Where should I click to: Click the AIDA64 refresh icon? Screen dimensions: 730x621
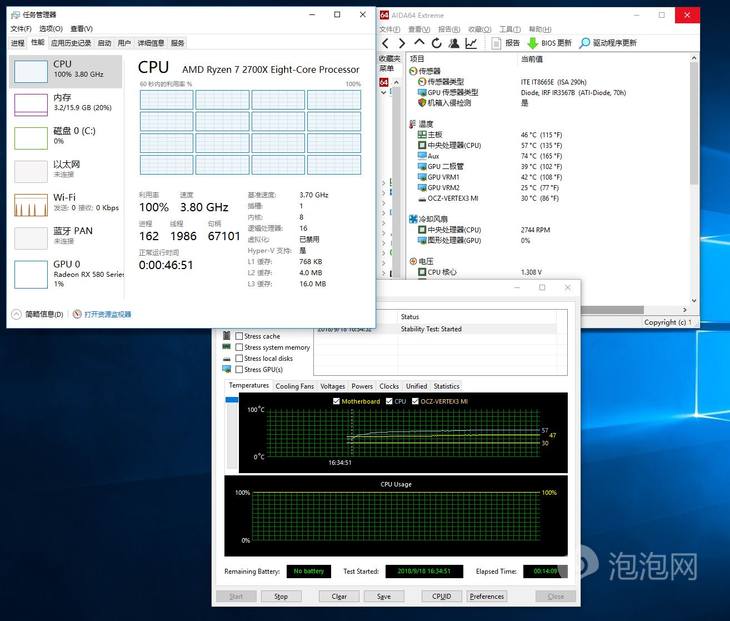pos(436,43)
